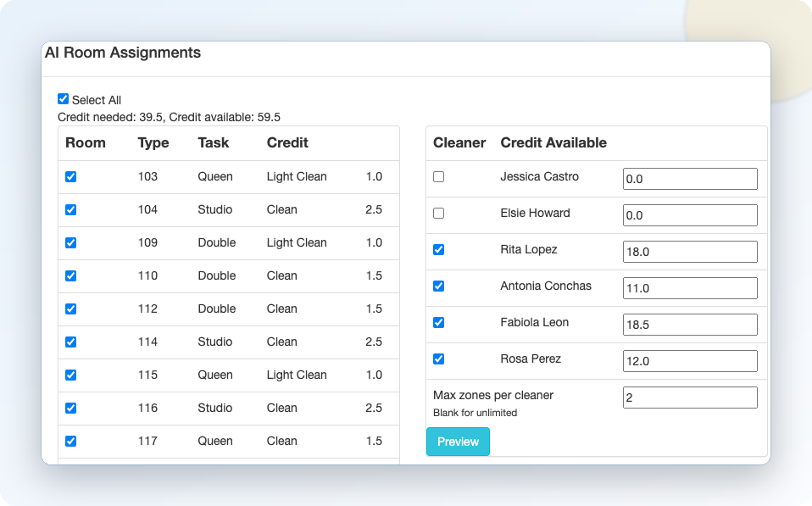Image resolution: width=812 pixels, height=506 pixels.
Task: Edit Jessica Castro credit field
Action: point(690,179)
